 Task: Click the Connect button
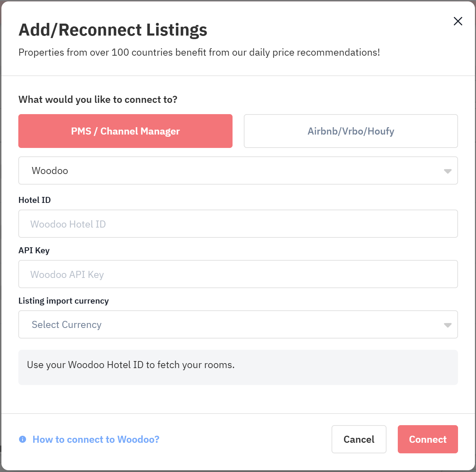(x=428, y=439)
